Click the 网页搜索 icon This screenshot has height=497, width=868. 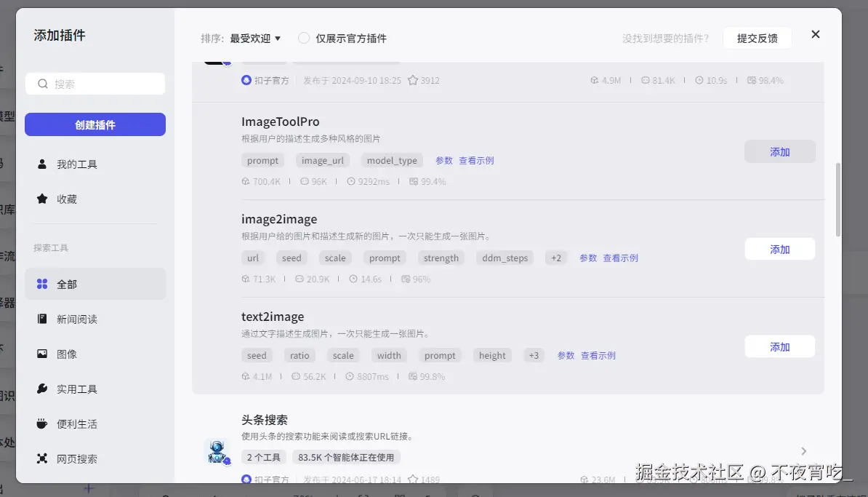click(42, 458)
